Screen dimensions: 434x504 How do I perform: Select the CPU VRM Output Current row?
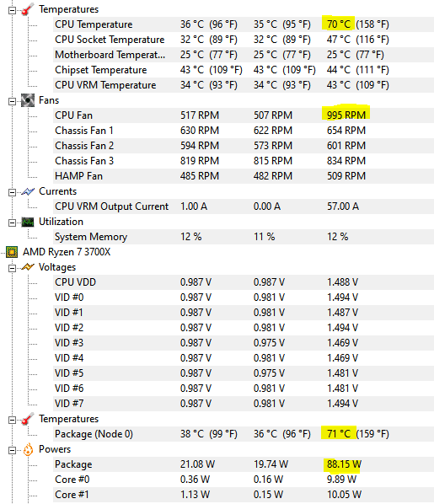click(244, 206)
